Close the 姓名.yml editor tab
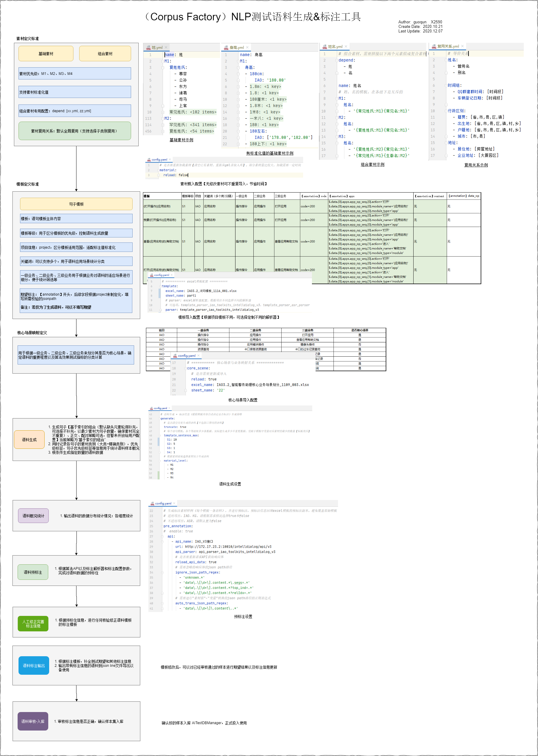The image size is (538, 756). pyautogui.click(x=346, y=47)
